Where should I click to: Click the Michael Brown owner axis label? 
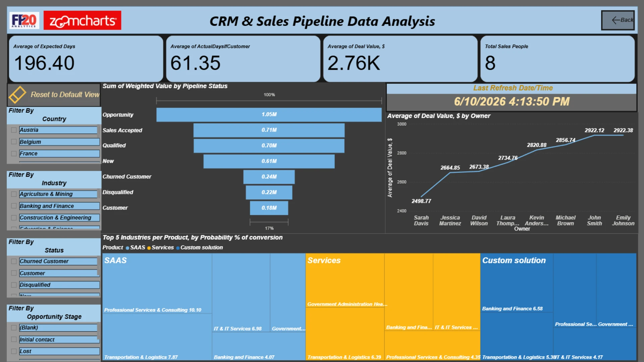[566, 221]
